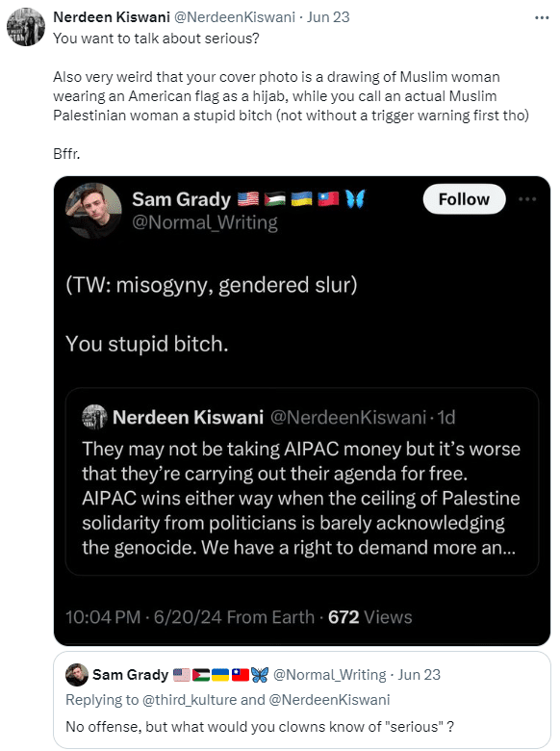Click the 672 Views count
Screen dimensions: 560x751
(x=370, y=617)
